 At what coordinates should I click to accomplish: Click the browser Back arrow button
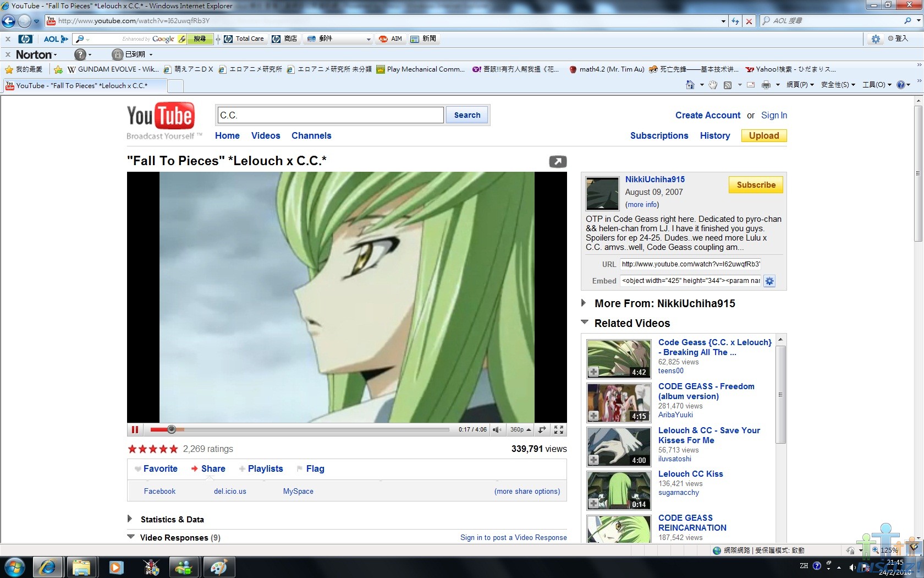pos(9,21)
